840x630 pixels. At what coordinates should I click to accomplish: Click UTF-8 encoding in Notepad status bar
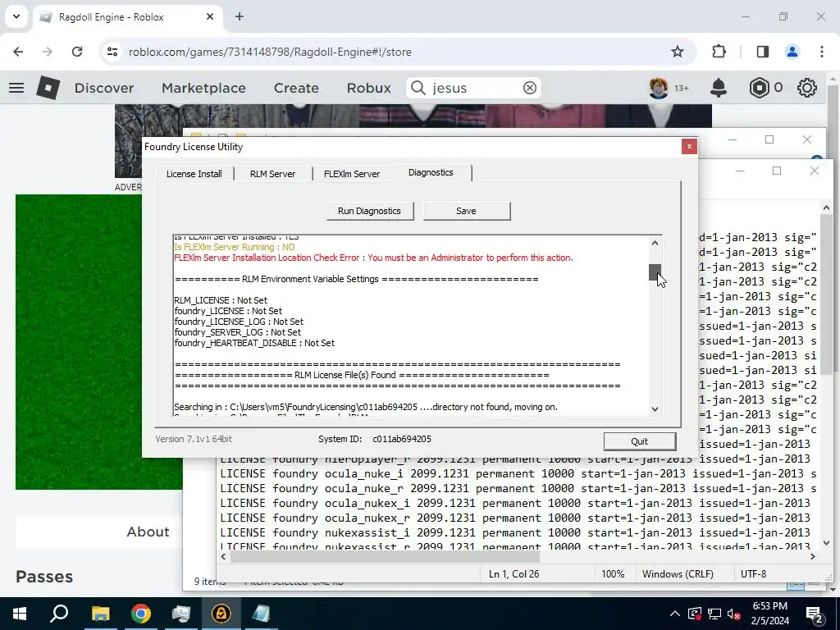(x=753, y=573)
